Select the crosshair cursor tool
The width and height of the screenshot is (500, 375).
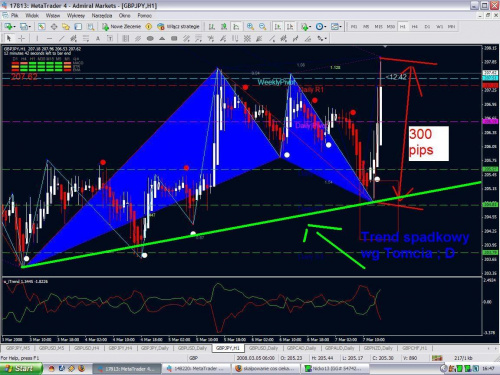point(21,39)
